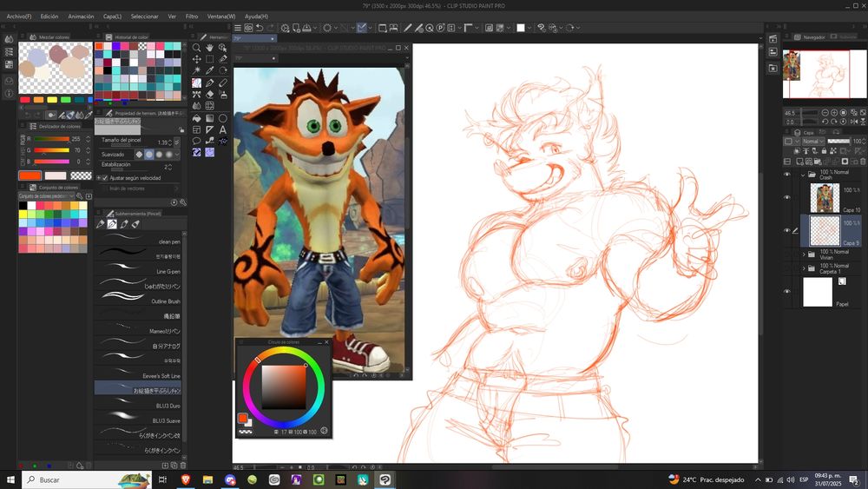Click the transparent color swatch
The height and width of the screenshot is (489, 868).
81,175
